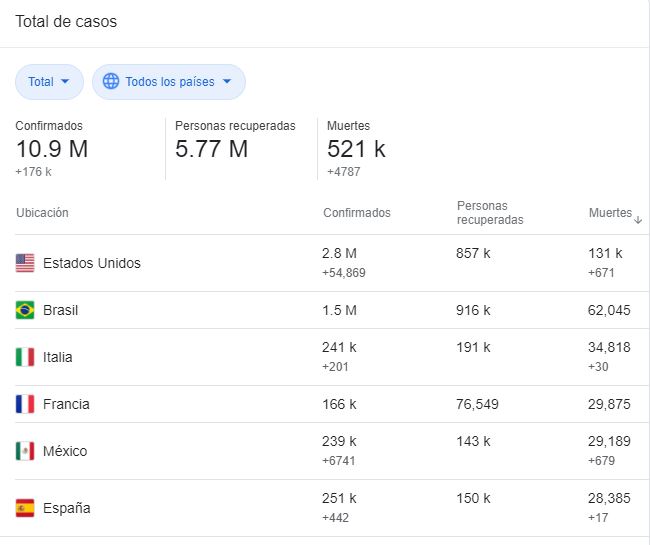The height and width of the screenshot is (545, 650).
Task: Click the Francia row name
Action: [x=66, y=404]
